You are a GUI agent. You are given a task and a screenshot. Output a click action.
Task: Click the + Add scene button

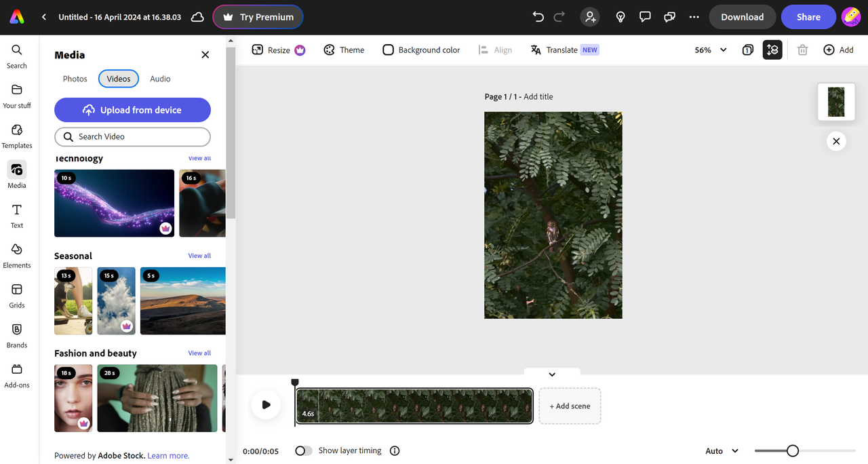point(570,406)
